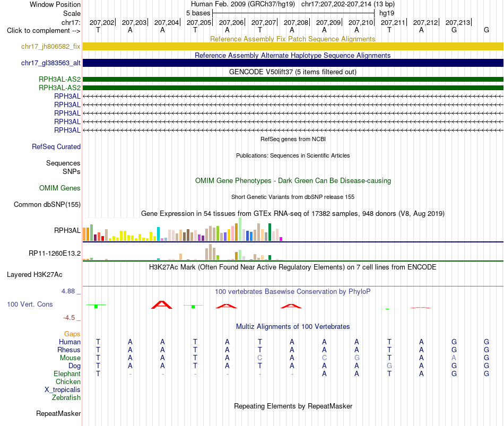
Task: Select the Dog alignment row label
Action: tap(75, 366)
